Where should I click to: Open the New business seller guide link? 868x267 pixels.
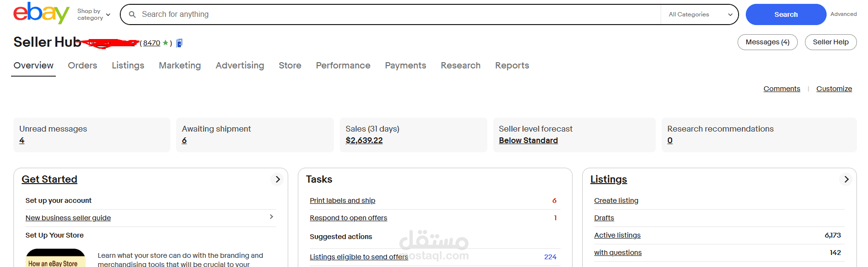pyautogui.click(x=68, y=218)
